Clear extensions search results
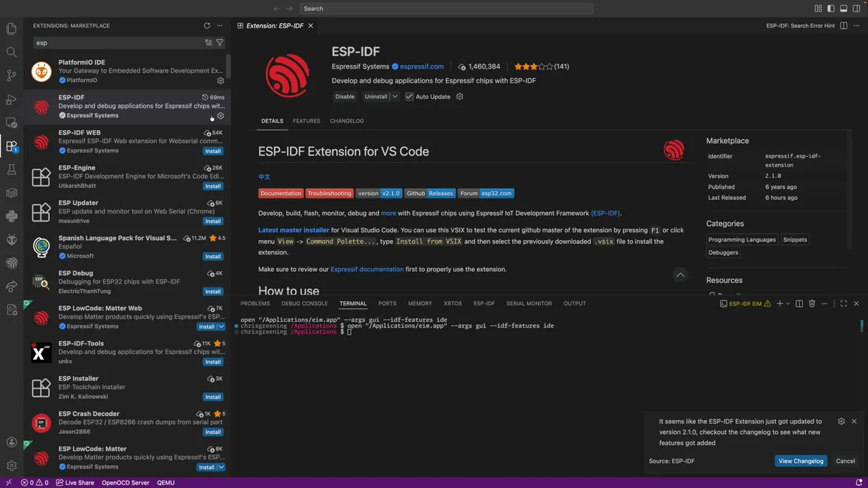This screenshot has width=868, height=488. point(208,43)
